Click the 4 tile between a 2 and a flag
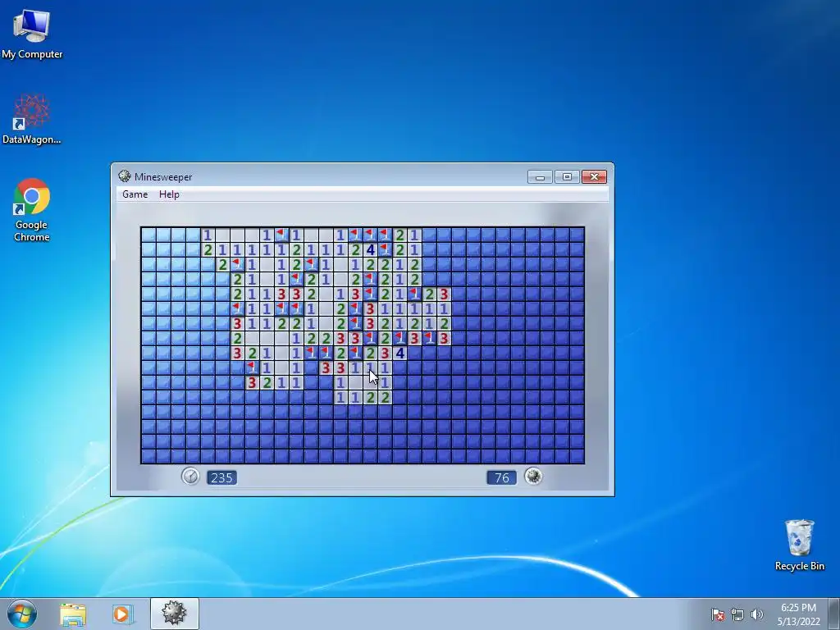The image size is (840, 630). tap(370, 249)
